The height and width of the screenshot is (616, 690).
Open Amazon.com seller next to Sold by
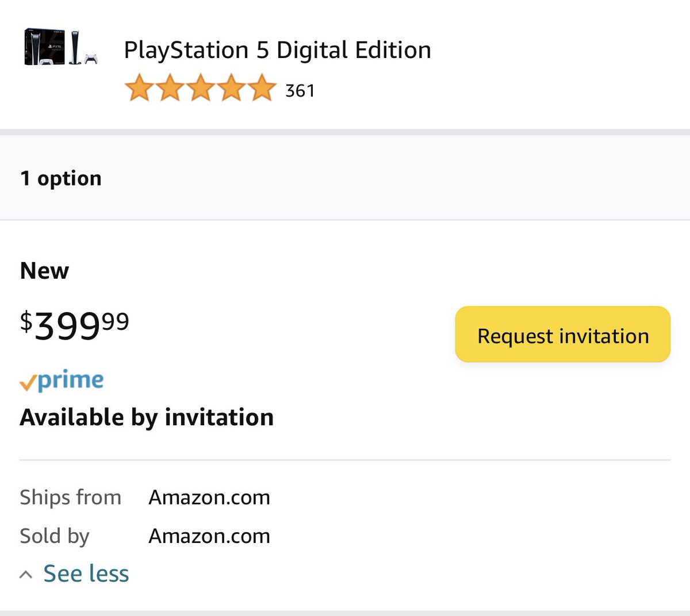(209, 536)
